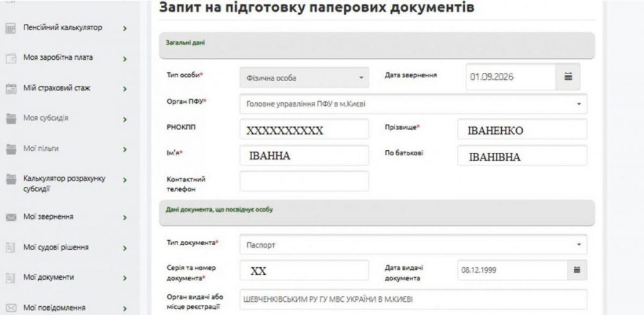Expand the Мої пільги chevron

125,150
